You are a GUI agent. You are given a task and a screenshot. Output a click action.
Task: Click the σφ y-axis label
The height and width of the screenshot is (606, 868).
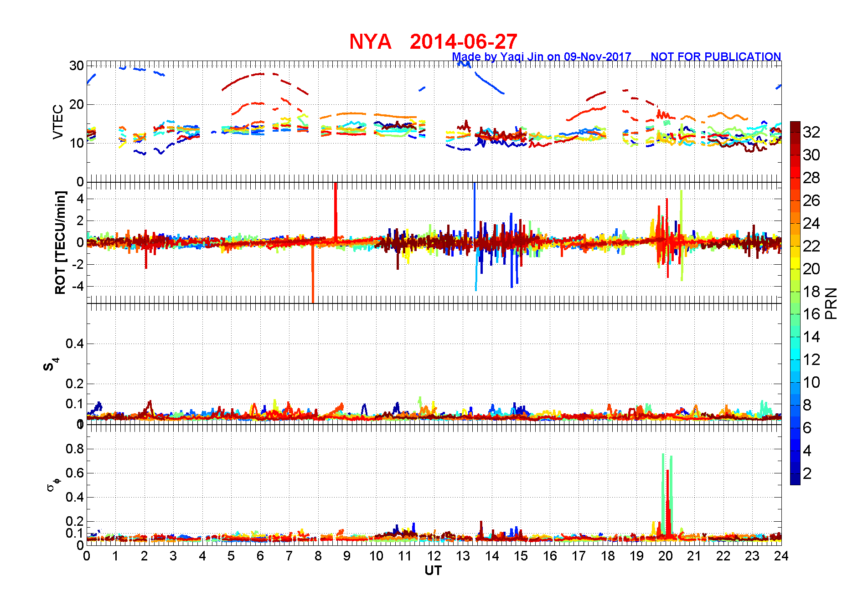click(53, 484)
